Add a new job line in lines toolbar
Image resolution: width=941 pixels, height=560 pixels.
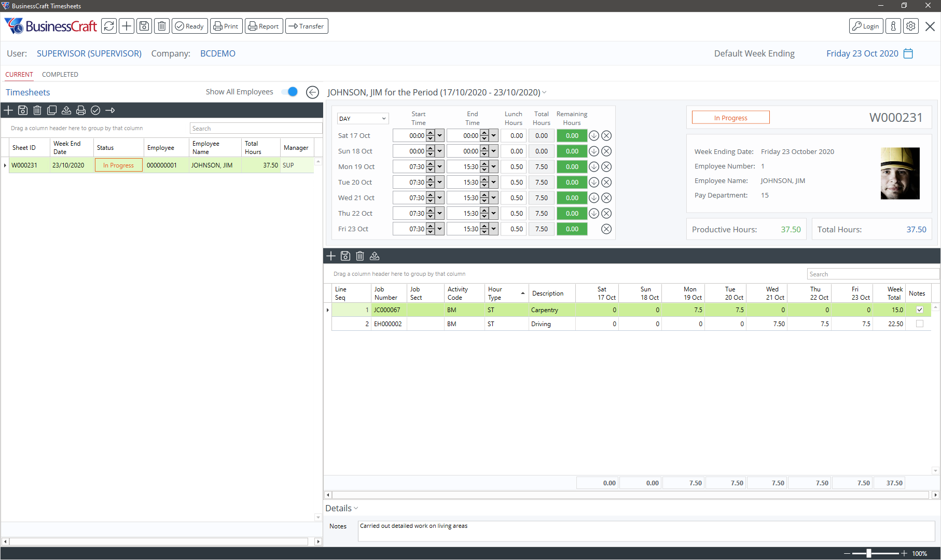pyautogui.click(x=331, y=256)
